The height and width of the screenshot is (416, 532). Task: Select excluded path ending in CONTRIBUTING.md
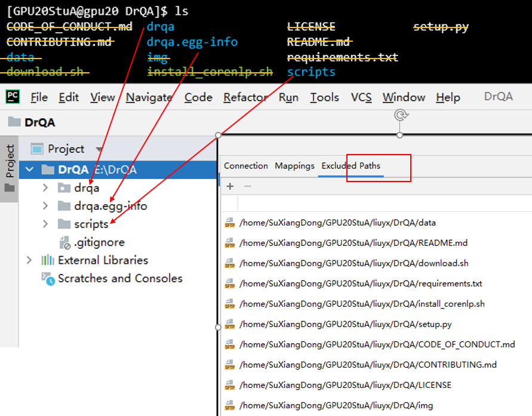click(x=368, y=365)
